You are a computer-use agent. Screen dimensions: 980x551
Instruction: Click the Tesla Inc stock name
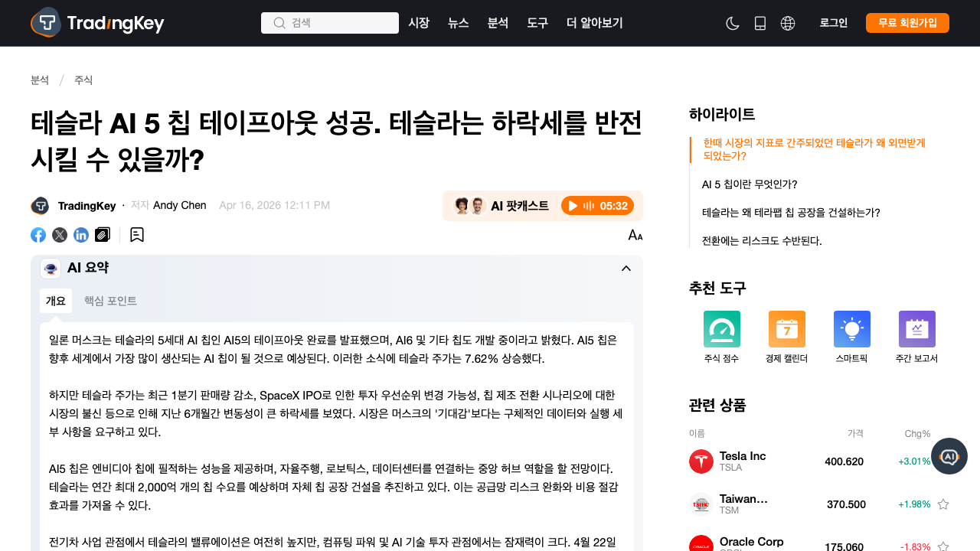click(743, 456)
